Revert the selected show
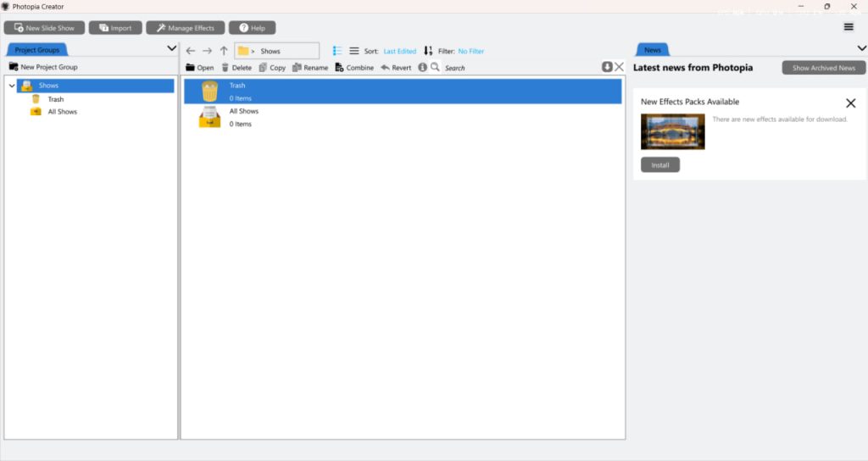 [x=396, y=68]
